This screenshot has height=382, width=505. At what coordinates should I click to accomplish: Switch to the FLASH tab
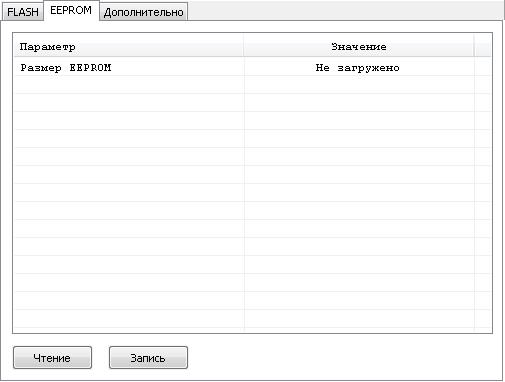coord(23,12)
